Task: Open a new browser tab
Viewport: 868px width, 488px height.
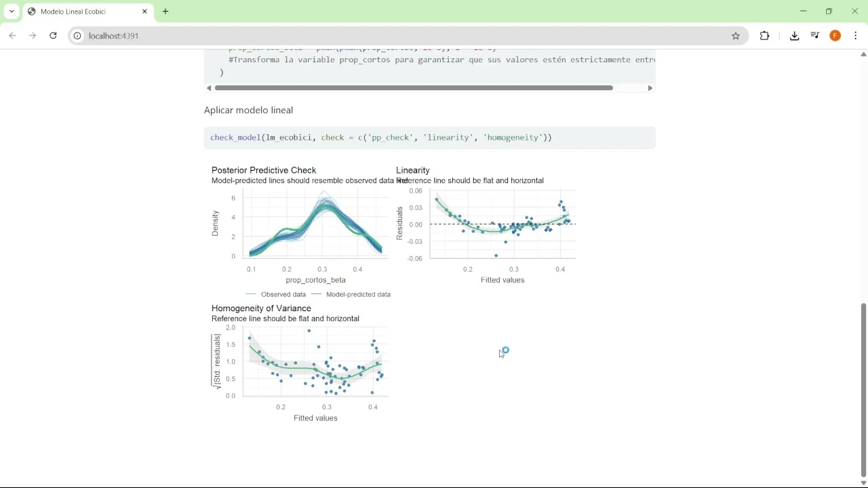Action: click(x=165, y=12)
